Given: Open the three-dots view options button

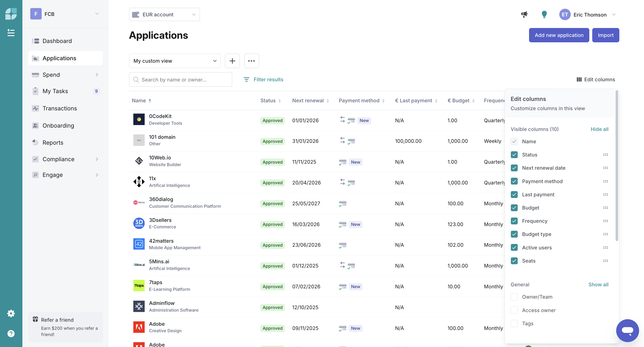Looking at the screenshot, I should click(251, 61).
